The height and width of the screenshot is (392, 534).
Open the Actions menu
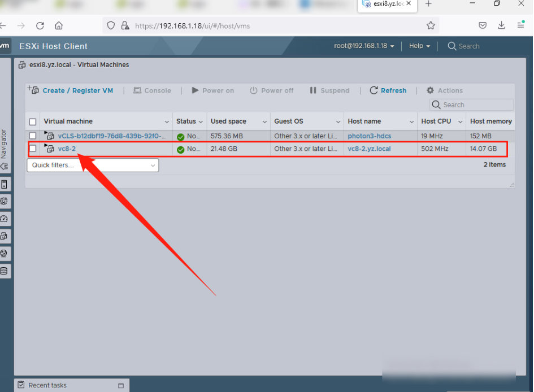445,90
